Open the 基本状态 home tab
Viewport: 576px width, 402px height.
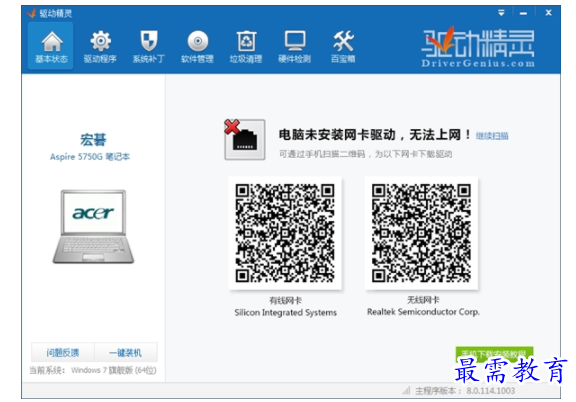pyautogui.click(x=51, y=46)
